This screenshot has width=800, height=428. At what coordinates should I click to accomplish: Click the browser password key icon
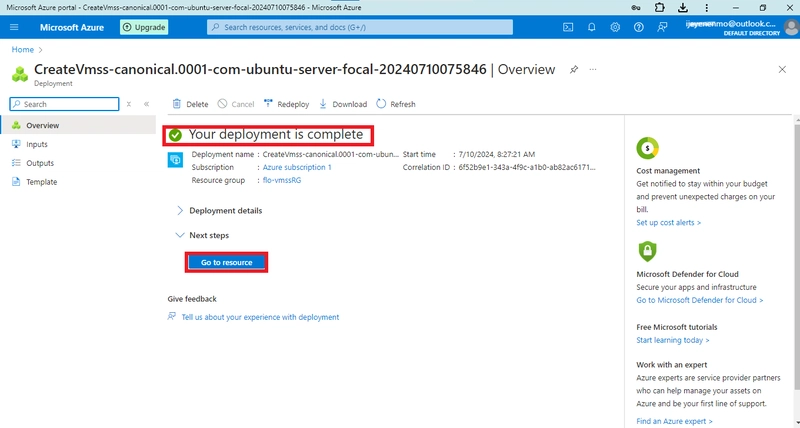636,8
